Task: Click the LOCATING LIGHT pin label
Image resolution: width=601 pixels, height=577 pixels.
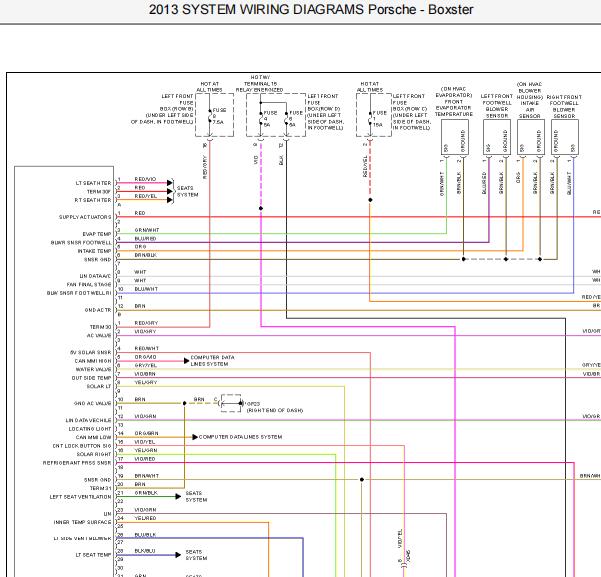Action: [x=90, y=429]
